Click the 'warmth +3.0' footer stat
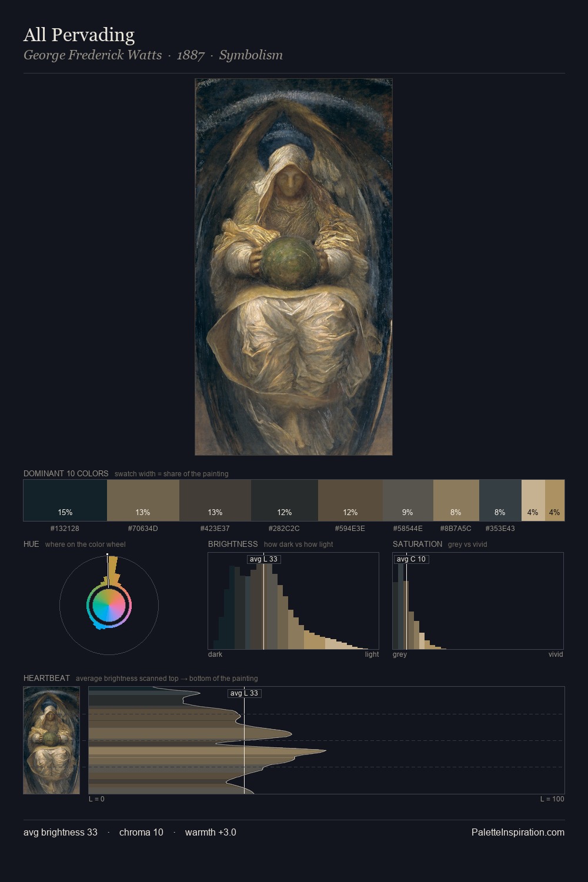The width and height of the screenshot is (588, 882). [211, 832]
